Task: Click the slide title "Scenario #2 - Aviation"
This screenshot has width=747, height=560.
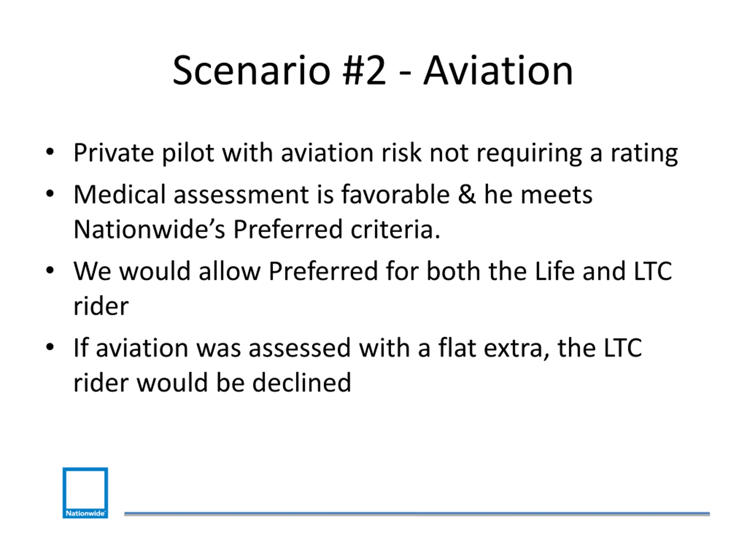Action: [x=373, y=71]
